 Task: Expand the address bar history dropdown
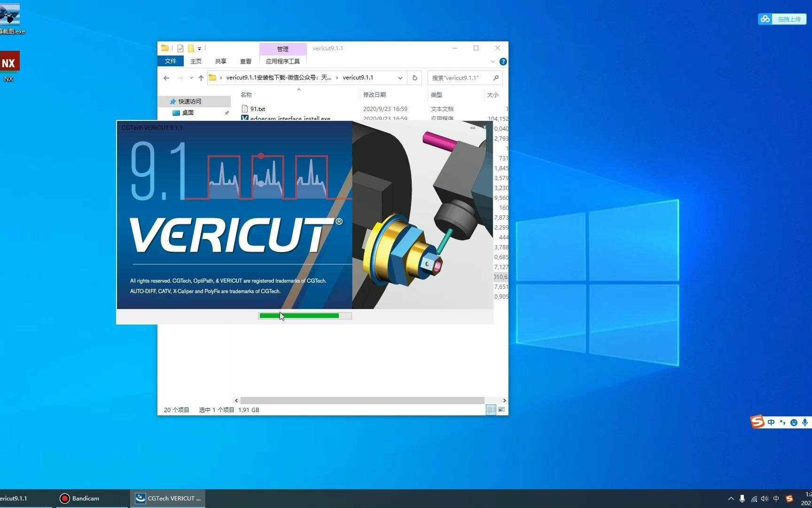tap(400, 78)
